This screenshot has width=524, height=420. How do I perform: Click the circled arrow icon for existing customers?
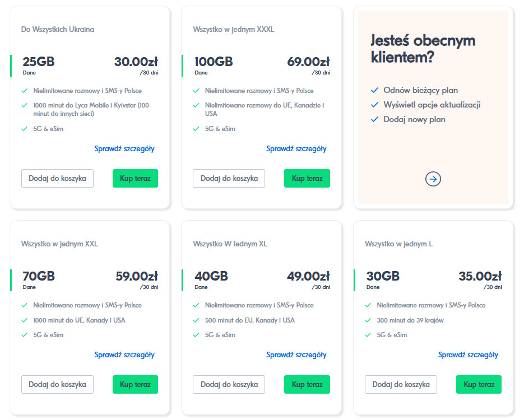[x=433, y=179]
